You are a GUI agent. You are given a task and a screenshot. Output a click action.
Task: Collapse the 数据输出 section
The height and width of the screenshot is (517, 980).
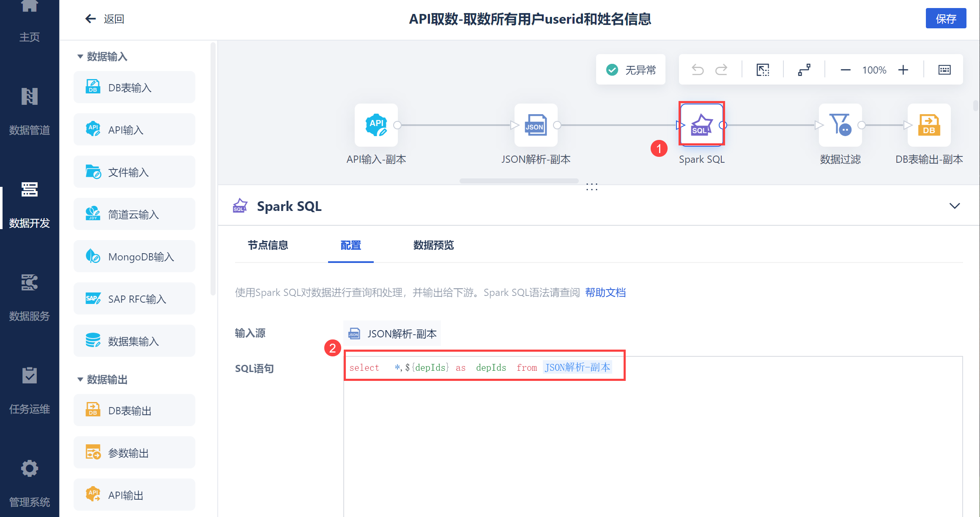(80, 380)
